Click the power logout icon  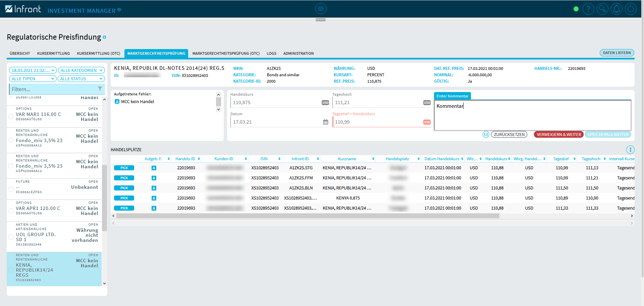(x=631, y=9)
